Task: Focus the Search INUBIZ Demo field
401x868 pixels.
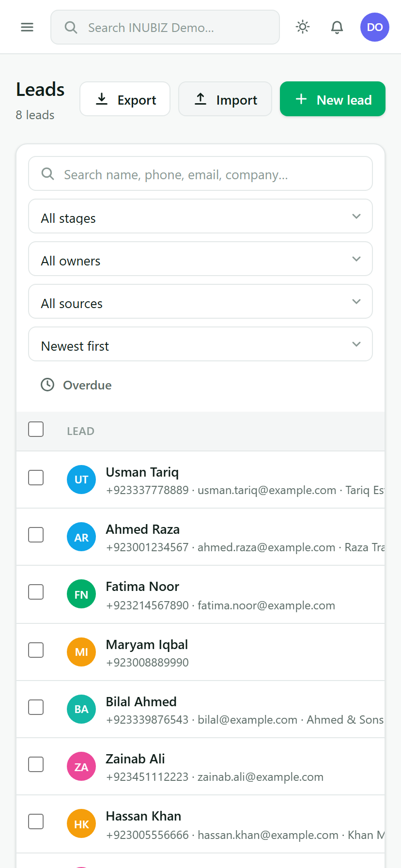Action: tap(165, 27)
